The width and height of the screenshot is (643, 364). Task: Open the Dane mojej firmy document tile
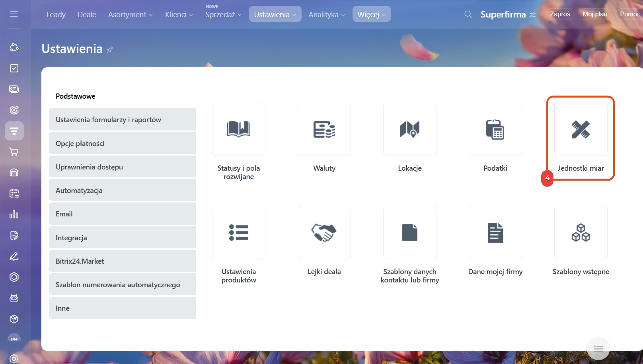coord(495,232)
